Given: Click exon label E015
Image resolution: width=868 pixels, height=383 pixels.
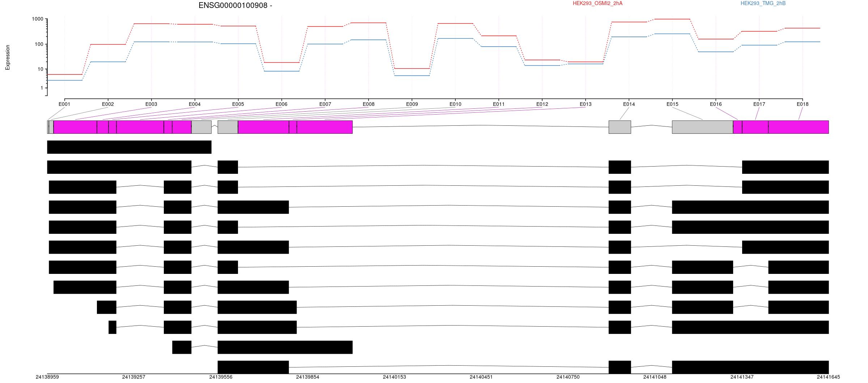Looking at the screenshot, I should (x=672, y=104).
